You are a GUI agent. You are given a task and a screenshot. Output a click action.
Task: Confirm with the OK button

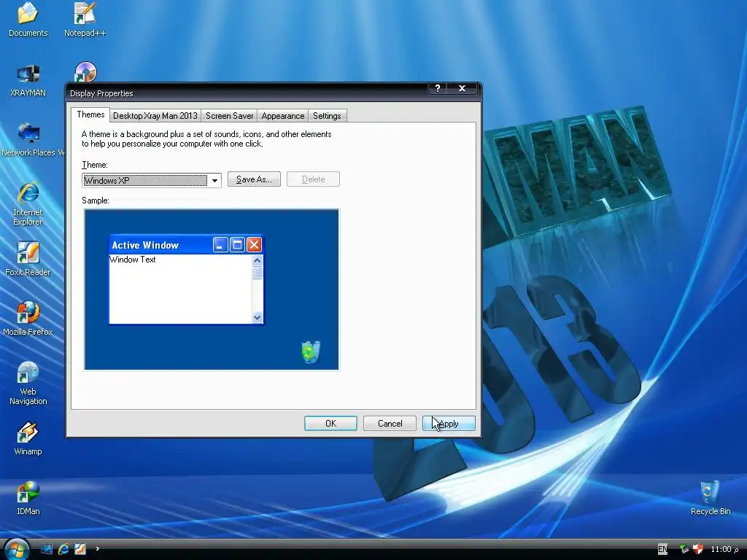click(x=330, y=424)
